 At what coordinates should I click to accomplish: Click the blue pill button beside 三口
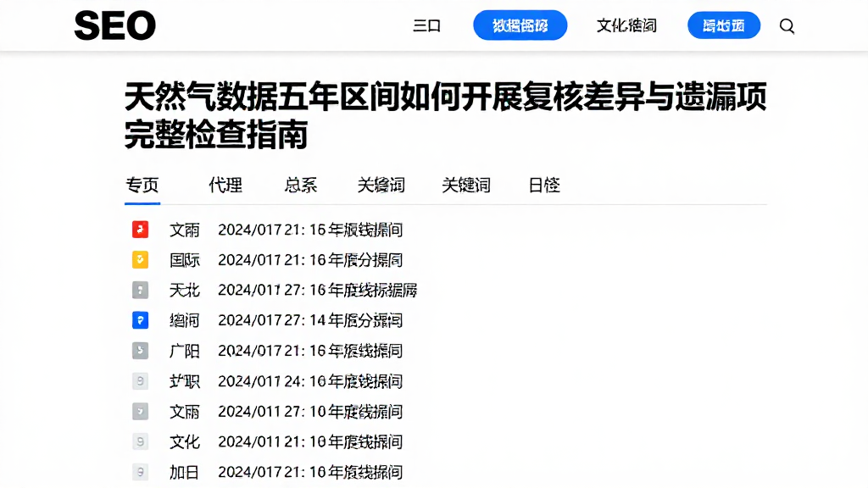click(520, 25)
